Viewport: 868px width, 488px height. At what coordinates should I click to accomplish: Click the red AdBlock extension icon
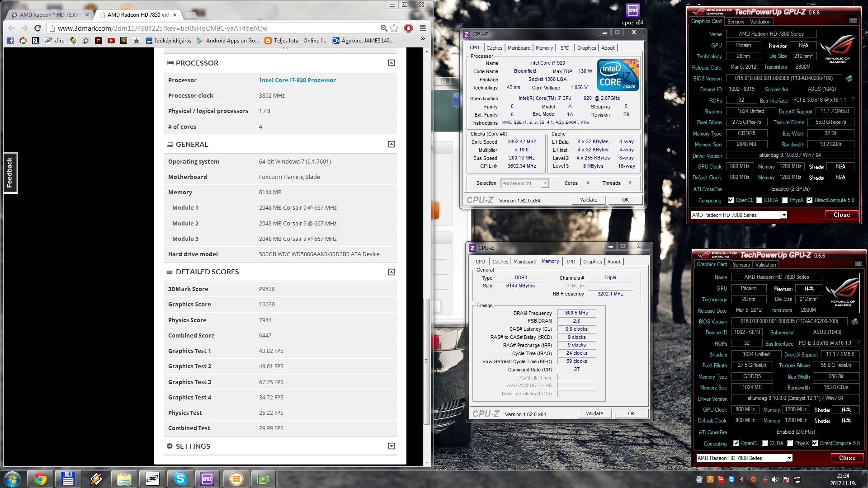coord(408,28)
